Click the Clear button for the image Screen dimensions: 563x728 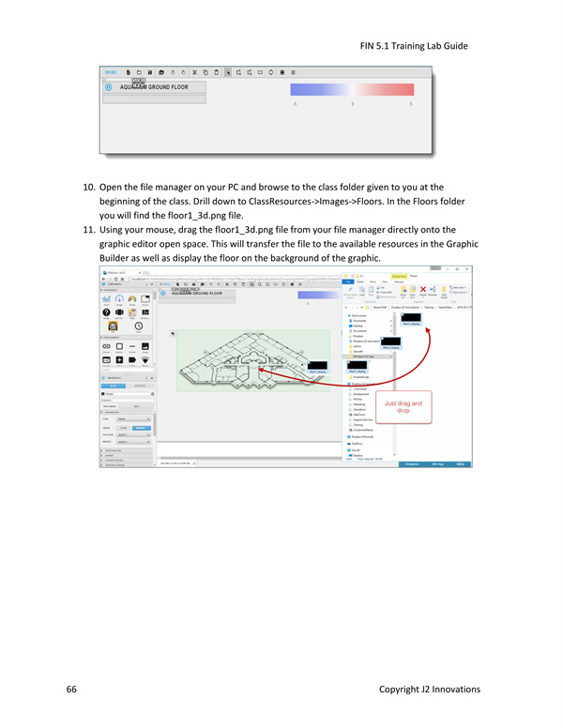pos(123,428)
